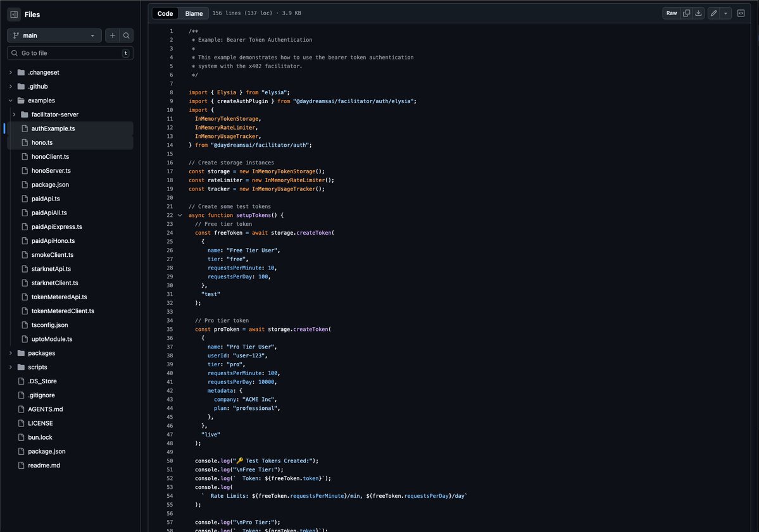This screenshot has height=532, width=759.
Task: Open LICENSE file
Action: (x=40, y=423)
